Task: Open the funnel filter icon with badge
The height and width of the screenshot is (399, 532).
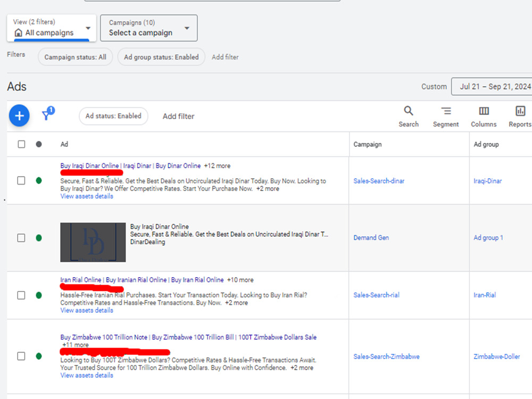Action: pyautogui.click(x=48, y=114)
